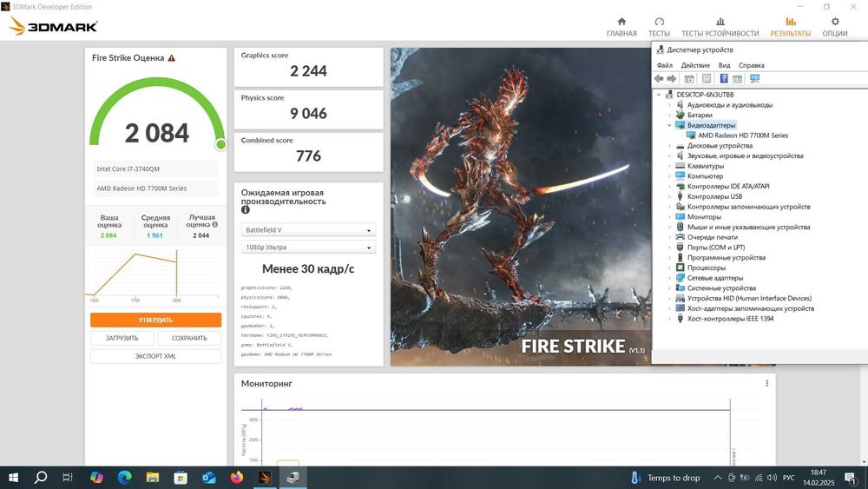The image size is (868, 489).
Task: Click the Fire Strike preview image
Action: (520, 206)
